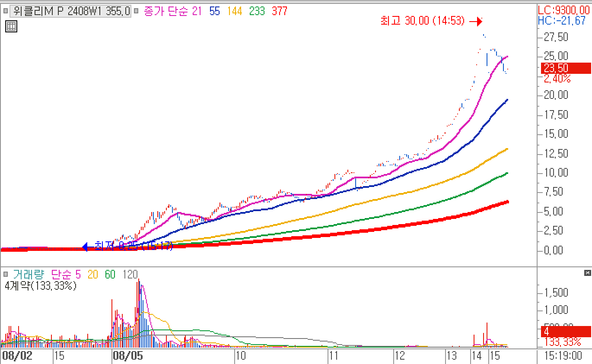Click the gray 120 volume average period
Image resolution: width=592 pixels, height=364 pixels.
pos(130,275)
